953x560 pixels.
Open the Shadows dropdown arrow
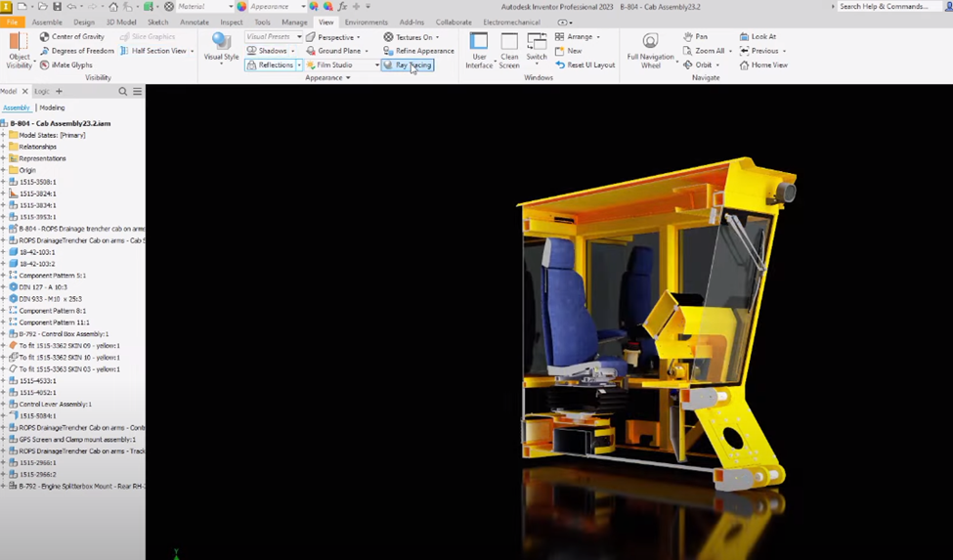293,51
